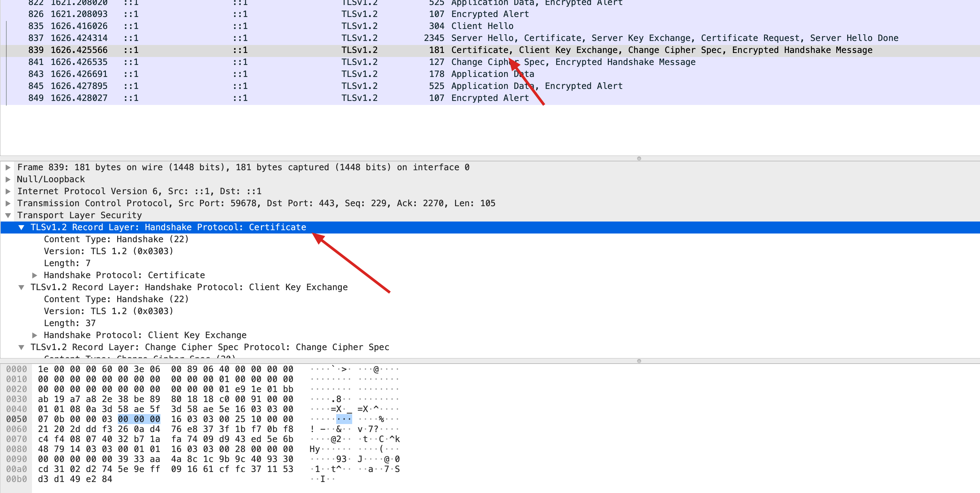Collapse the selected Certificate record layer
This screenshot has height=493, width=980.
(x=21, y=228)
